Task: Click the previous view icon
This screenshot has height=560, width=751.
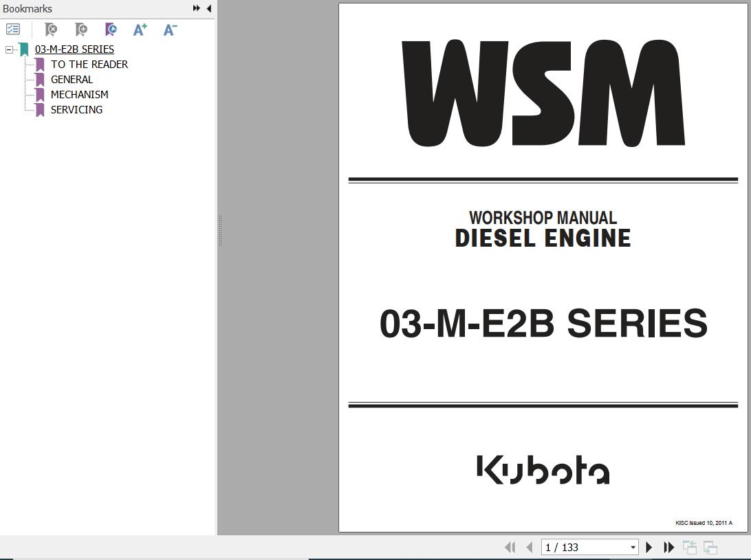Action: tap(690, 547)
